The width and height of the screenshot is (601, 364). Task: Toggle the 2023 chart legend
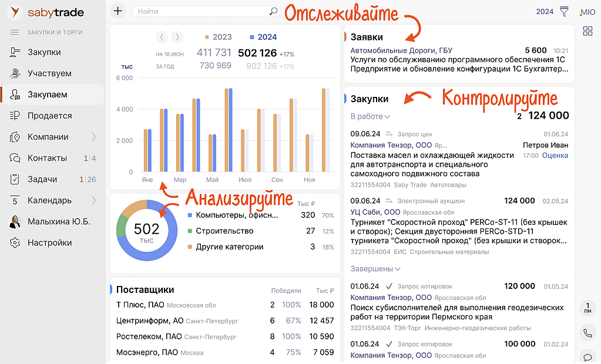[218, 37]
